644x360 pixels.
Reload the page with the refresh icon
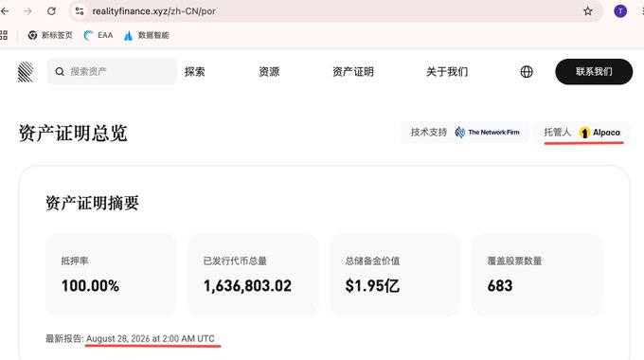(x=51, y=11)
